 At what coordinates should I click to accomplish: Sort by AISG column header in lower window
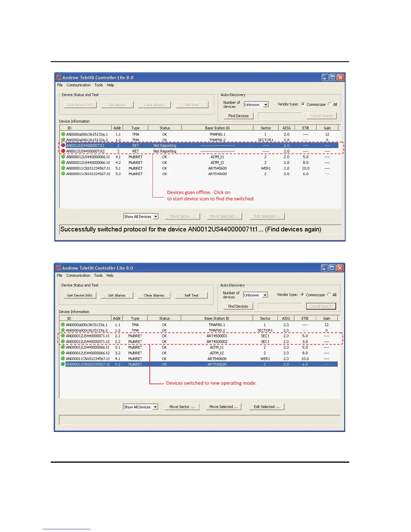coord(286,318)
